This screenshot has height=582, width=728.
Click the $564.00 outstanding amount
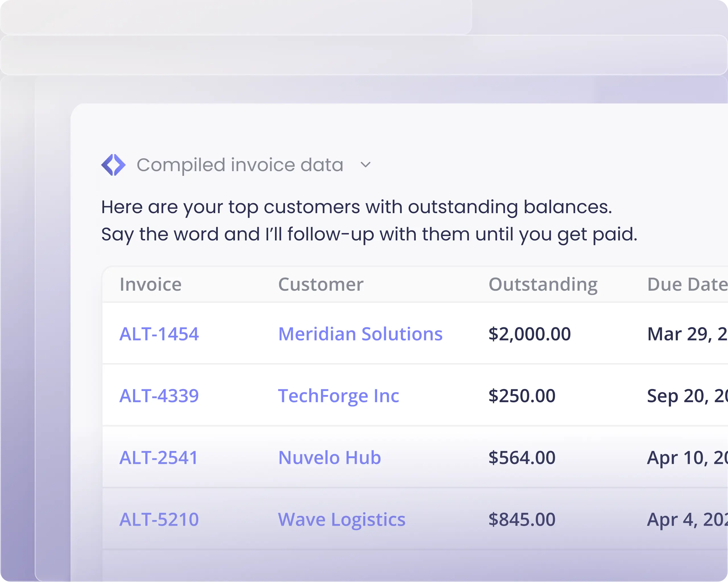(522, 458)
